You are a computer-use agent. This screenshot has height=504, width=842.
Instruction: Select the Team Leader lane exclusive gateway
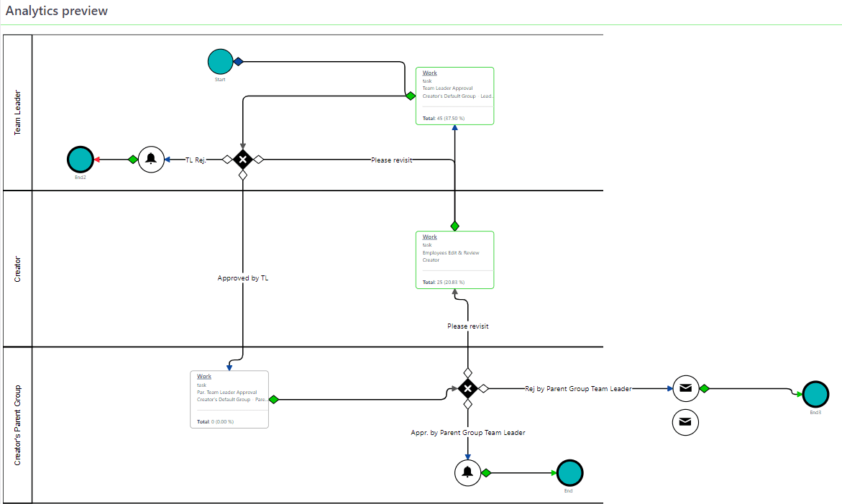click(x=243, y=160)
